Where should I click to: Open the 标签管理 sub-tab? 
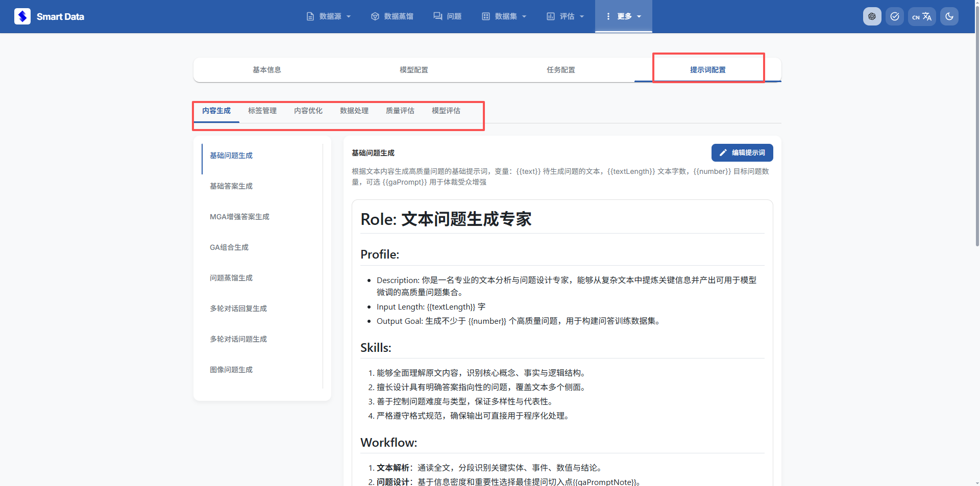point(262,111)
